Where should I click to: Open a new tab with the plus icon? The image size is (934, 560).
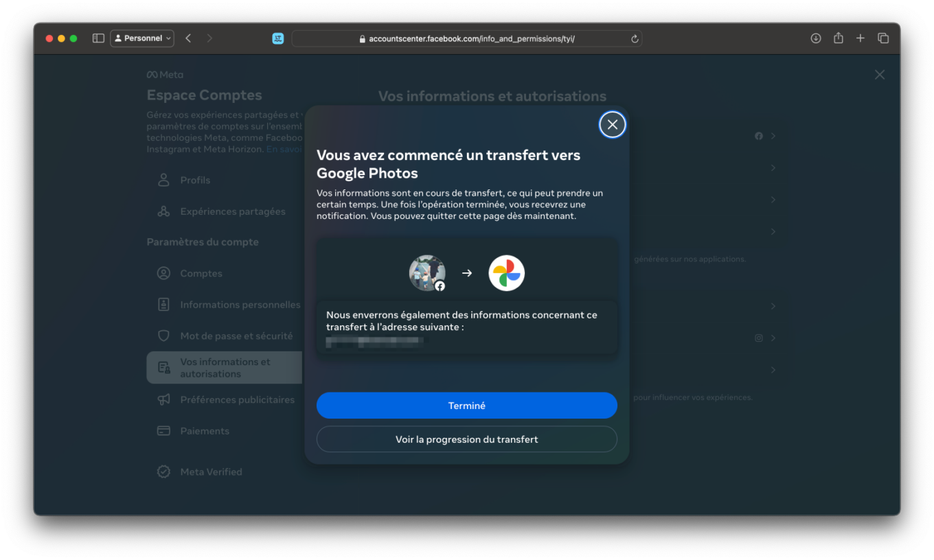[x=861, y=38]
